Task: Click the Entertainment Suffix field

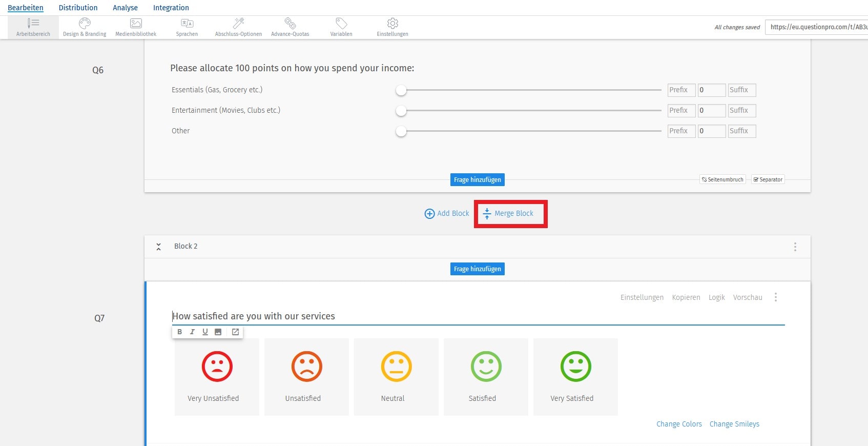Action: (x=742, y=111)
